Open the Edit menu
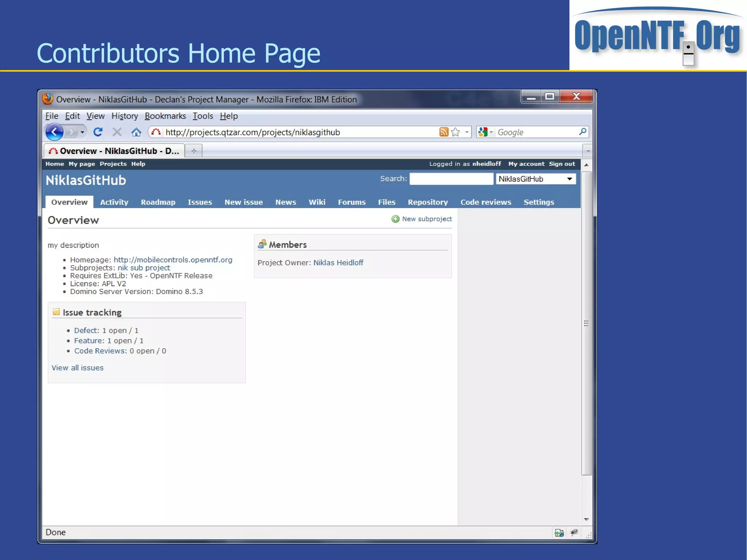Viewport: 747px width, 560px height. coord(72,116)
